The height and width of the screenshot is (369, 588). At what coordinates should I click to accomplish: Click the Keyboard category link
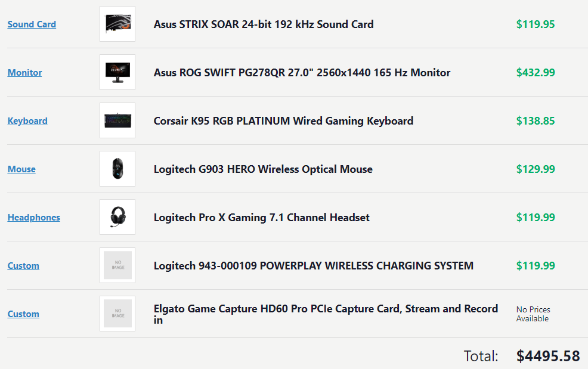tap(27, 121)
